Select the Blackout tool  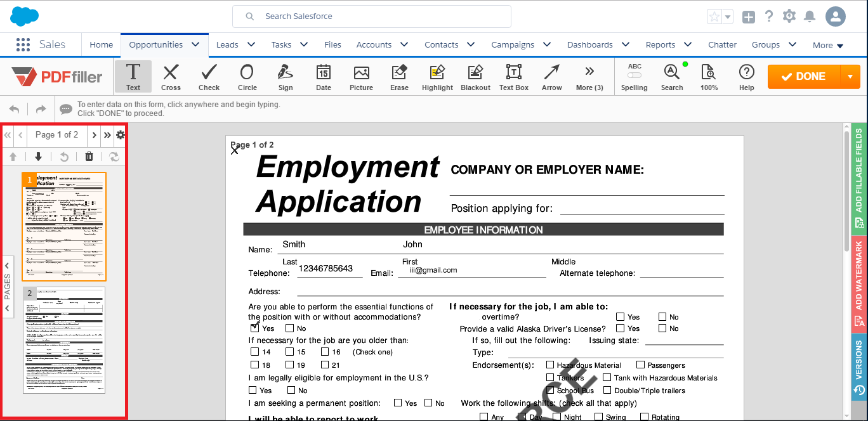click(x=476, y=77)
